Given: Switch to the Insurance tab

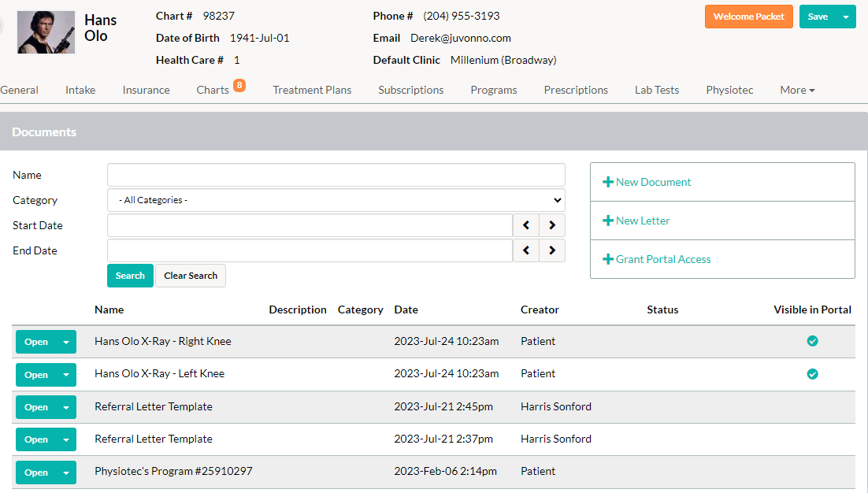Looking at the screenshot, I should pyautogui.click(x=146, y=90).
